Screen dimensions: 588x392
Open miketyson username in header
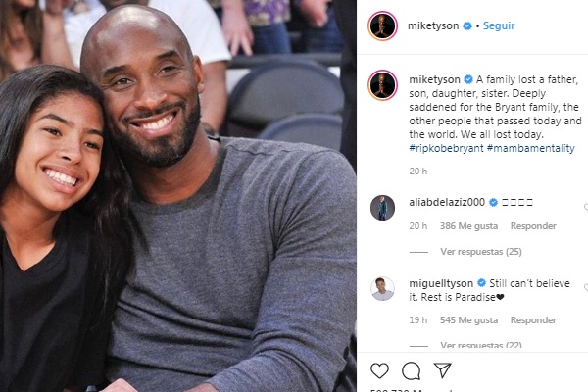tap(433, 25)
